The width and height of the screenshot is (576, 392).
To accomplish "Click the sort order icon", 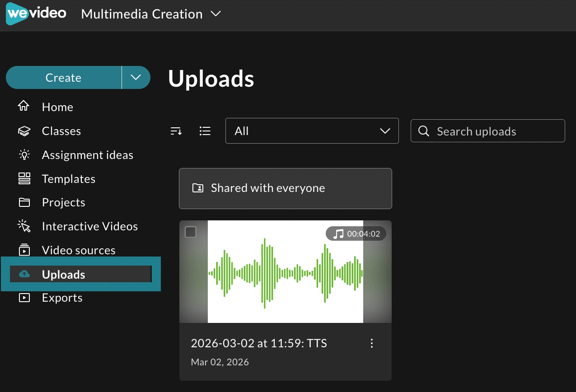I will coord(176,131).
